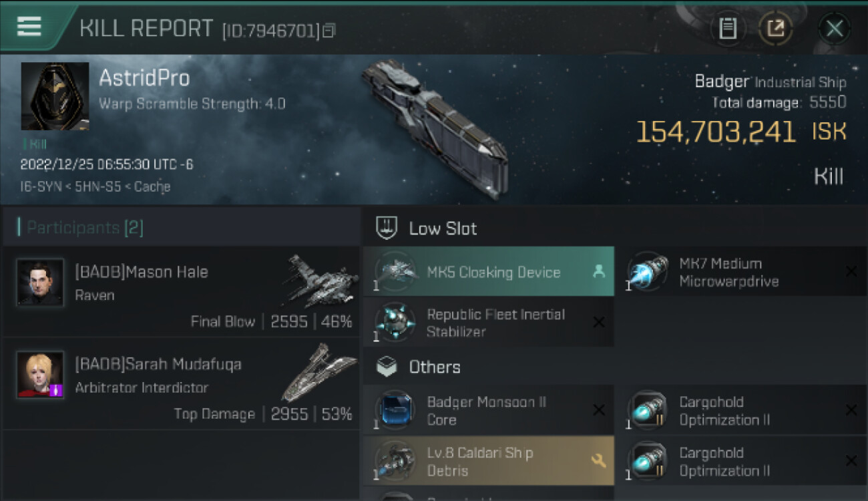868x501 pixels.
Task: Click the Lv.8 Caldari Ship Debris row
Action: pos(488,461)
